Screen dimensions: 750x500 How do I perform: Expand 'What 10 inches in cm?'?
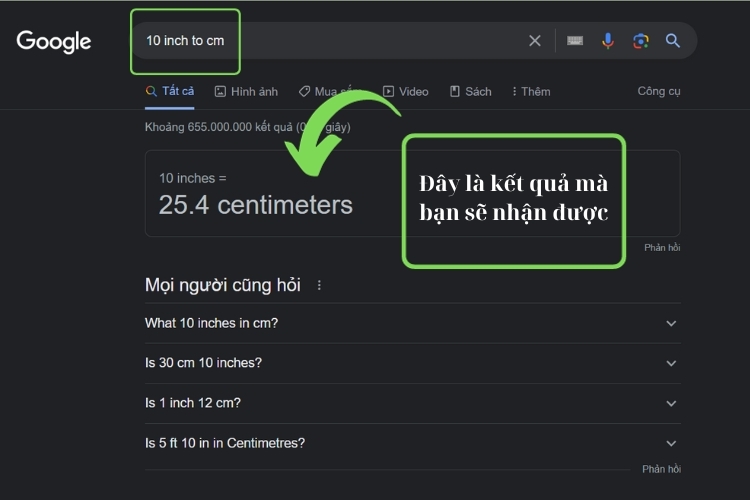[412, 323]
